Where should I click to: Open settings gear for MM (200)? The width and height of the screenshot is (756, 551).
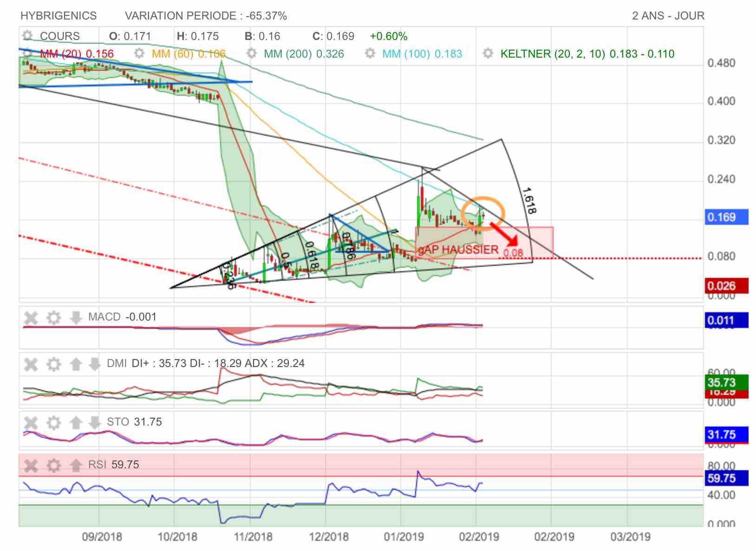click(x=251, y=53)
